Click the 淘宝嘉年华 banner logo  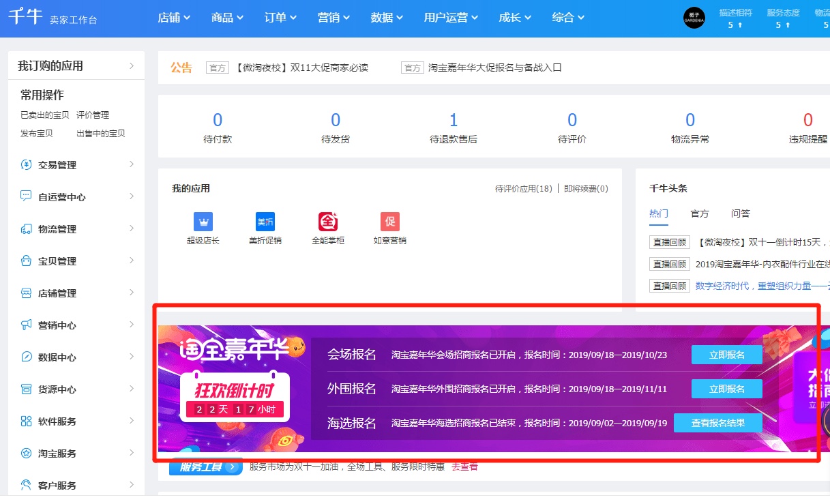pyautogui.click(x=241, y=349)
